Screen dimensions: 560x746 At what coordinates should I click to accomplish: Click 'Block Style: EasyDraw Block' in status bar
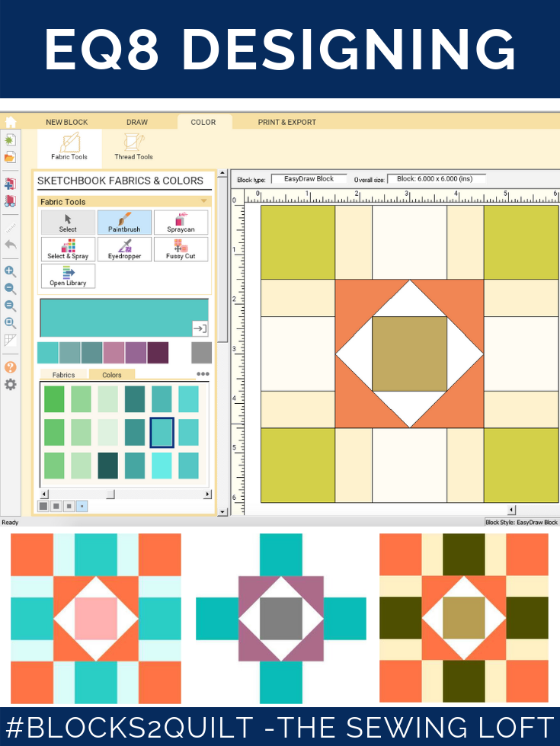point(521,522)
